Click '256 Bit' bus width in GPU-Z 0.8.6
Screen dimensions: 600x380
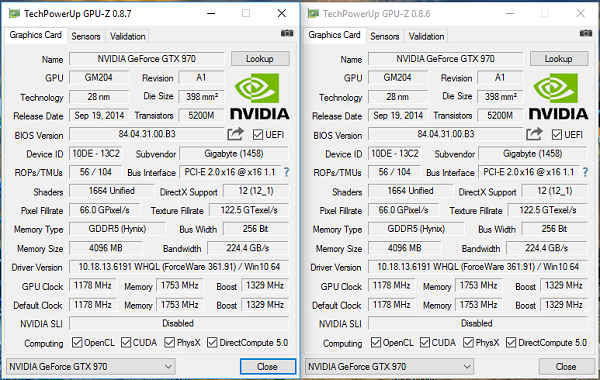coord(554,229)
